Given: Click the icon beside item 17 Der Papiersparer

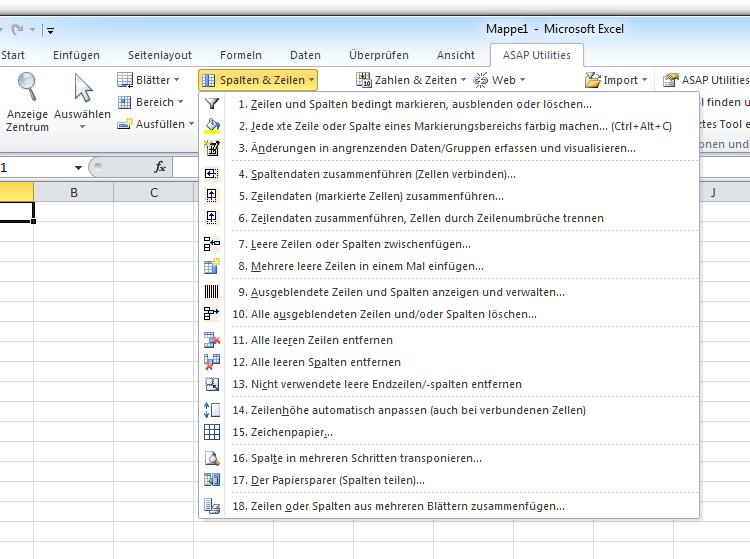Looking at the screenshot, I should 211,480.
